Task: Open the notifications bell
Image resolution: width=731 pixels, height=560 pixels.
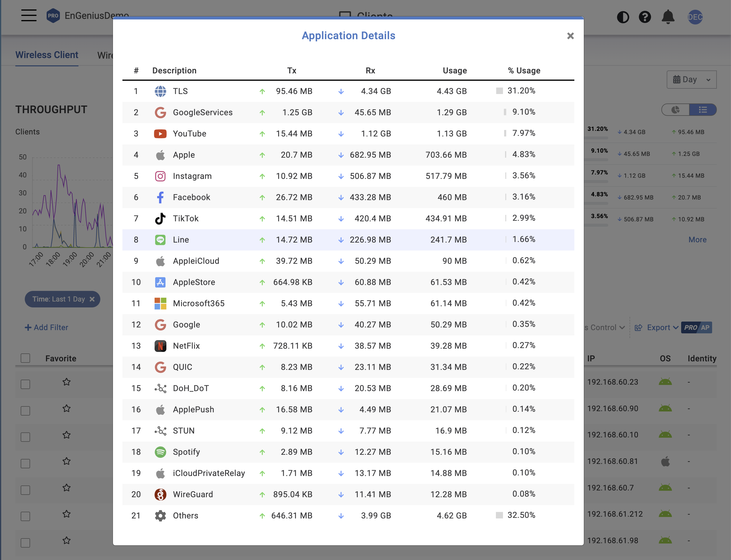Action: pos(668,17)
